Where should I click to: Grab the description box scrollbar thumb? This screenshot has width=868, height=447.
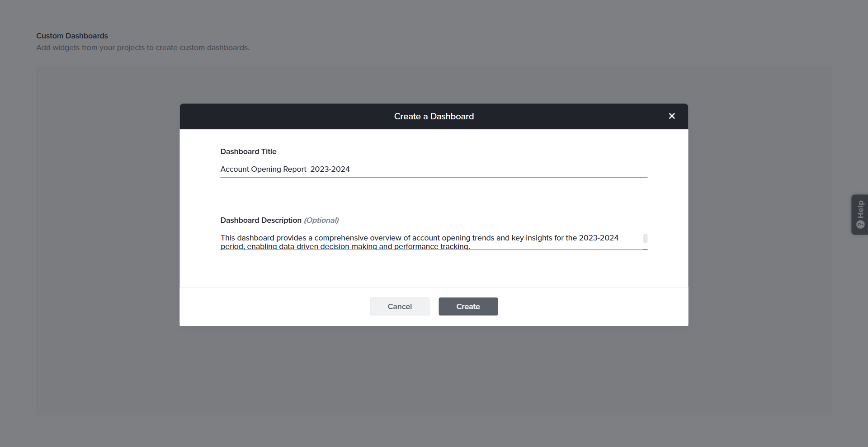coord(645,238)
